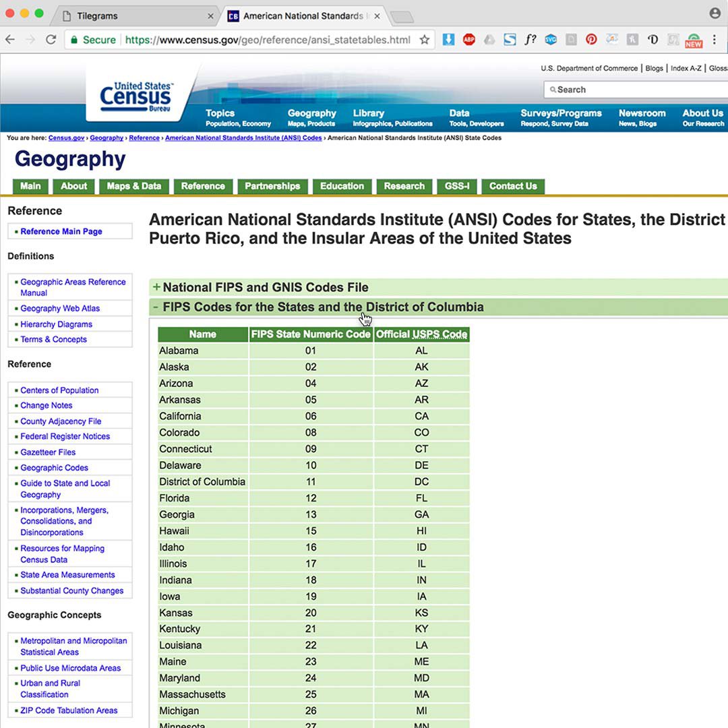Image resolution: width=728 pixels, height=728 pixels.
Task: Open the Geography navigation menu in the blue bar
Action: point(311,117)
